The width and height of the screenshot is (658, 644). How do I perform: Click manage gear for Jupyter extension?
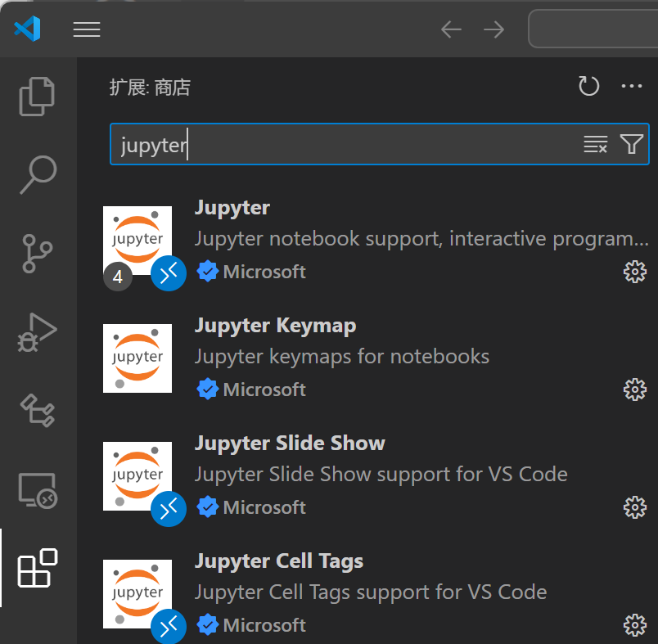point(635,272)
